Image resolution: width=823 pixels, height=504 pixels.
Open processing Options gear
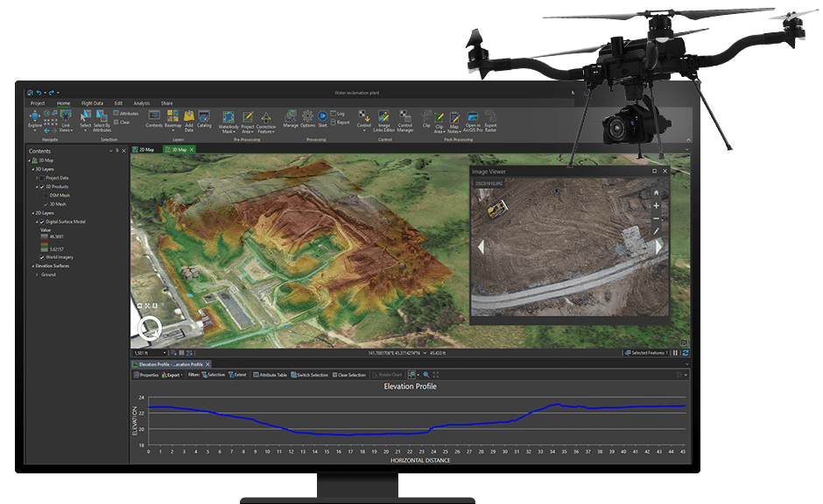tap(307, 117)
